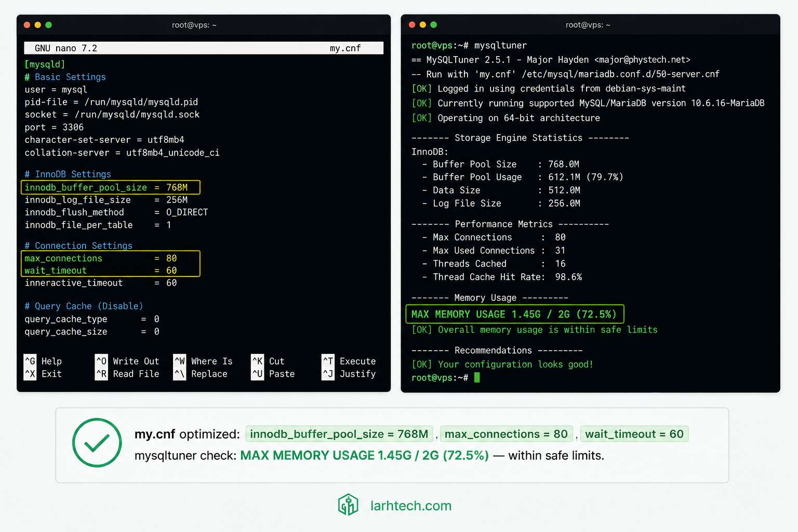
Task: Click the query_cache_size = 0 line
Action: click(x=92, y=331)
